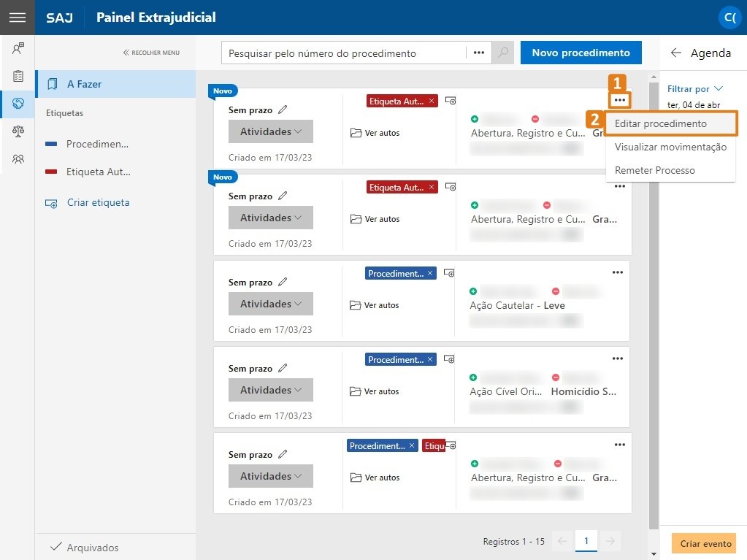Viewport: 747px width, 560px height.
Task: Focus the procedure number search field
Action: pyautogui.click(x=344, y=53)
